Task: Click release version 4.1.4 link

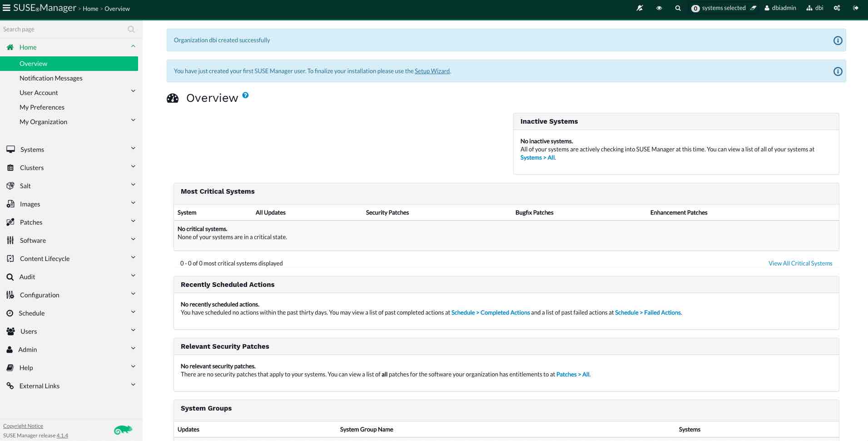Action: click(x=62, y=436)
